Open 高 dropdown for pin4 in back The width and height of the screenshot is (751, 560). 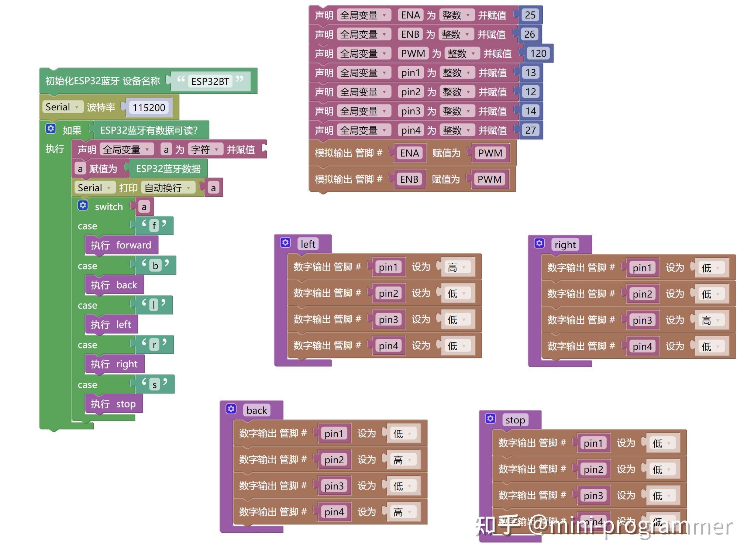pos(403,512)
